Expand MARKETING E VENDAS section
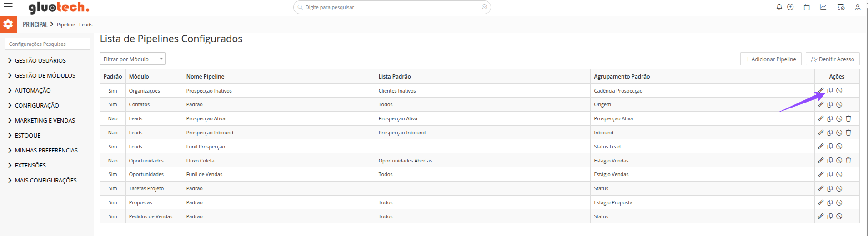 pyautogui.click(x=45, y=120)
